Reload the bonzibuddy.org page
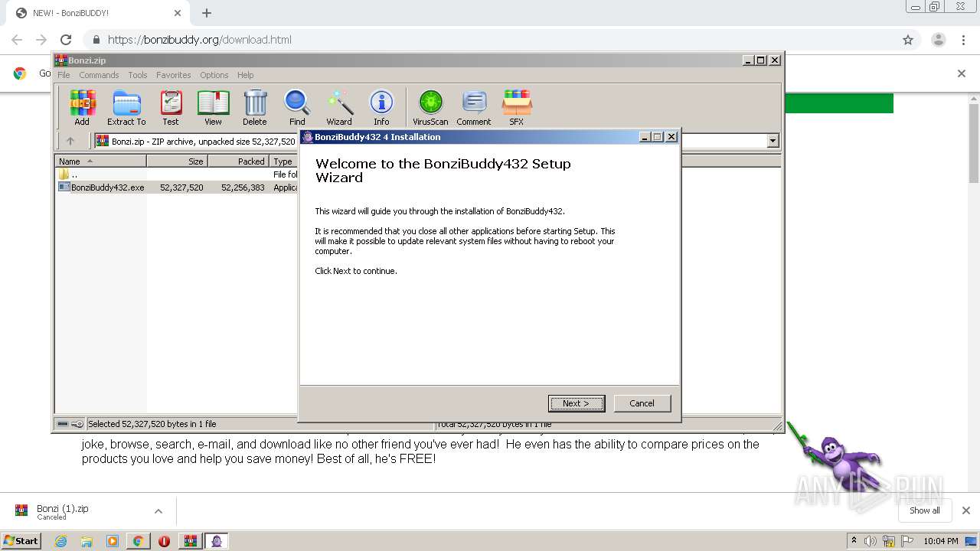This screenshot has width=980, height=551. [66, 40]
